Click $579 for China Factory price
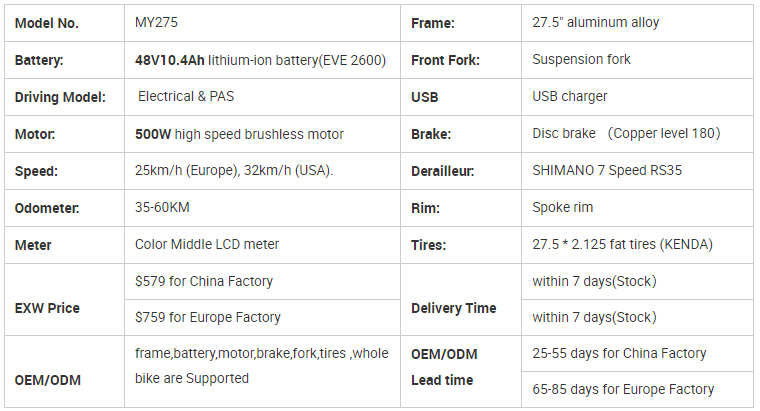The height and width of the screenshot is (411, 760). click(x=204, y=281)
